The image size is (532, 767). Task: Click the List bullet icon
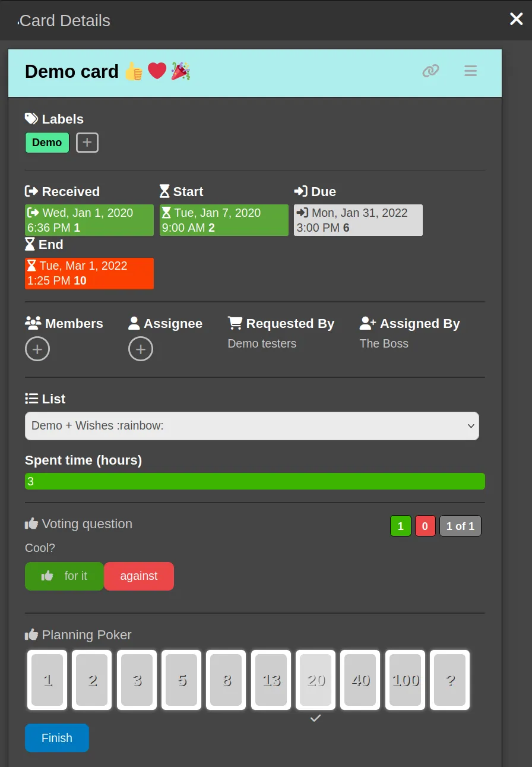click(31, 399)
